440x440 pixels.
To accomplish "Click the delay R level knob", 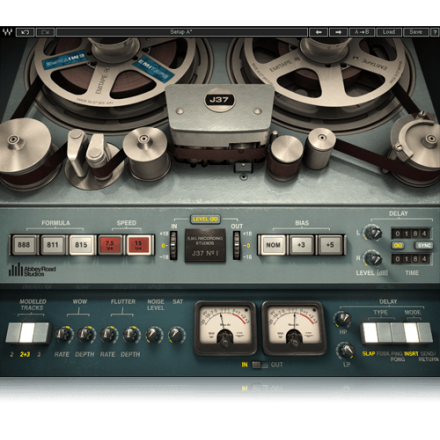I will pos(372,258).
